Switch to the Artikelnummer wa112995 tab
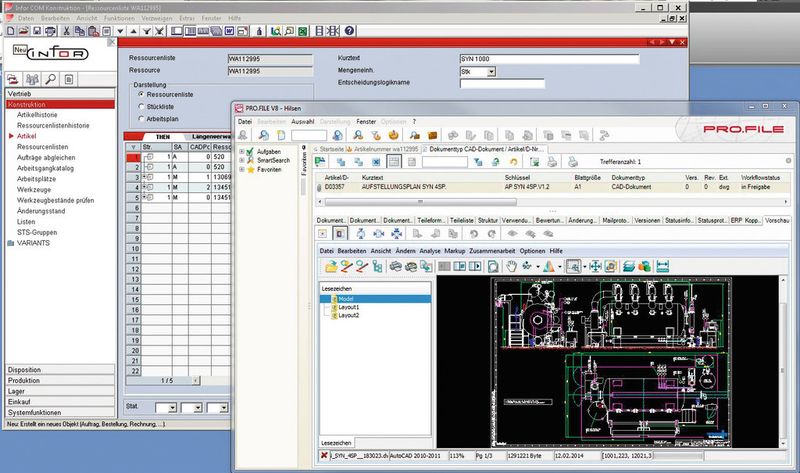The width and height of the screenshot is (800, 473). 383,149
